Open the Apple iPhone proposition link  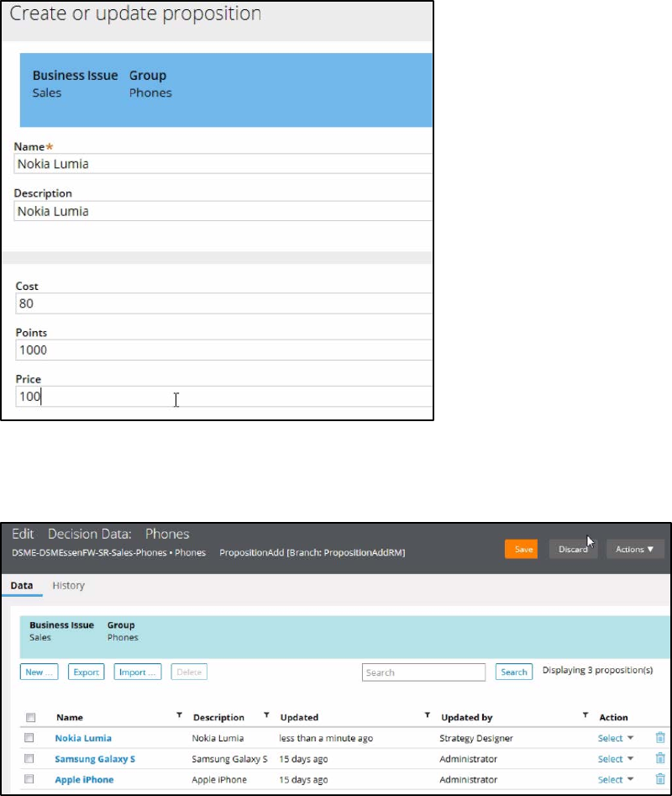pyautogui.click(x=84, y=780)
